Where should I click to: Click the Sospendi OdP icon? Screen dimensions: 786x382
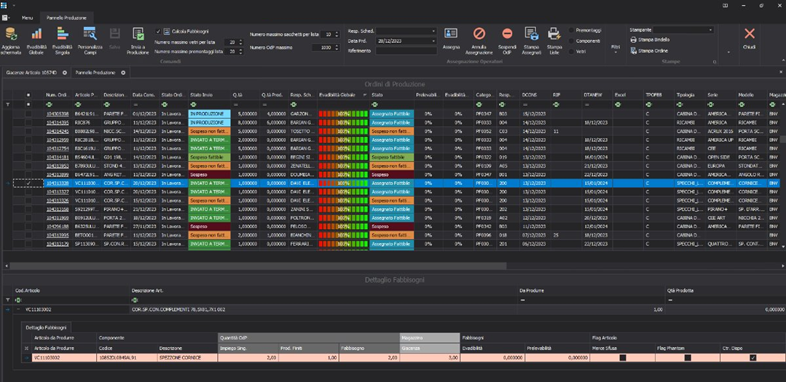[x=507, y=34]
